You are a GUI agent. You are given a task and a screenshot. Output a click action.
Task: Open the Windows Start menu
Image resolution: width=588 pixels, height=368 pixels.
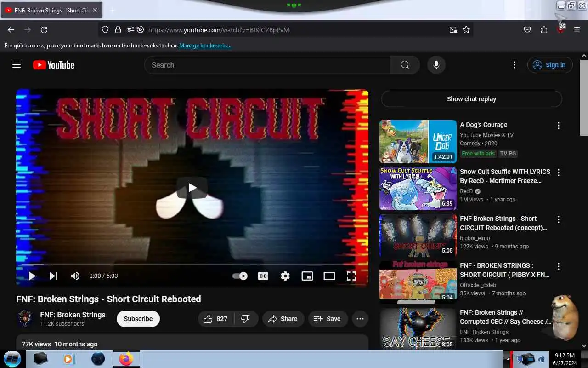(12, 358)
